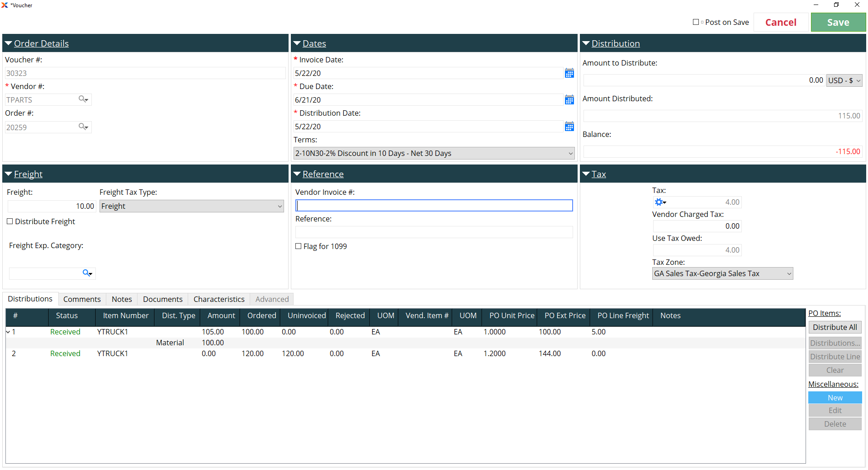Click the Tax gear settings icon

tap(660, 202)
